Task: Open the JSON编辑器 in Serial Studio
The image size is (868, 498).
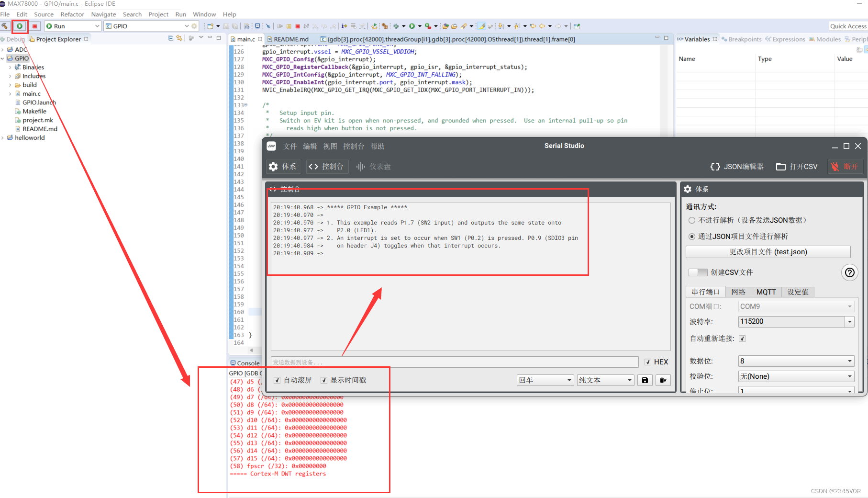Action: 737,167
